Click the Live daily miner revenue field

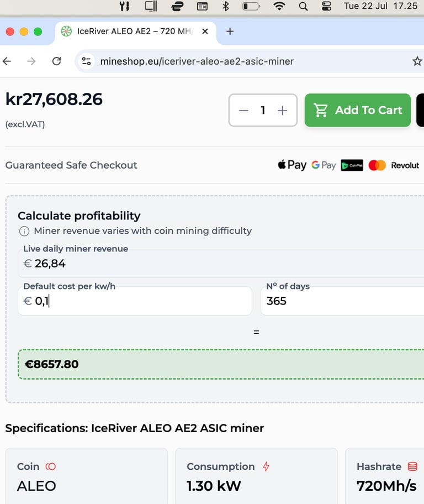click(221, 263)
